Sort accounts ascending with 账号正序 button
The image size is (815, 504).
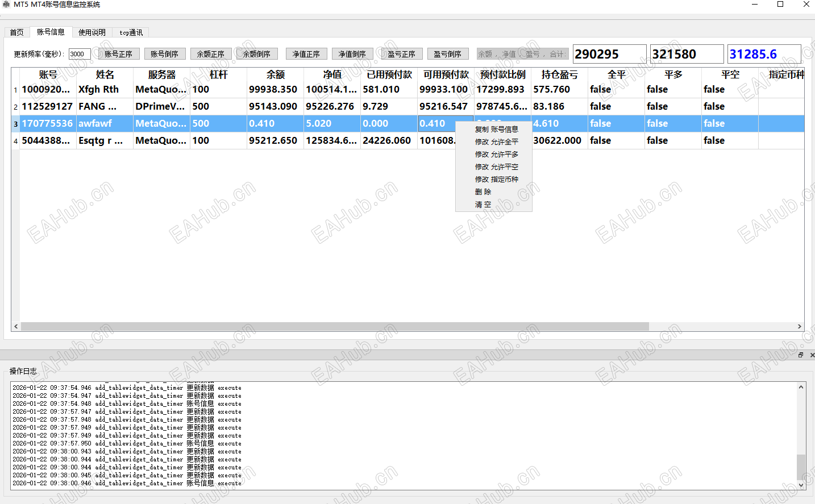click(x=118, y=53)
